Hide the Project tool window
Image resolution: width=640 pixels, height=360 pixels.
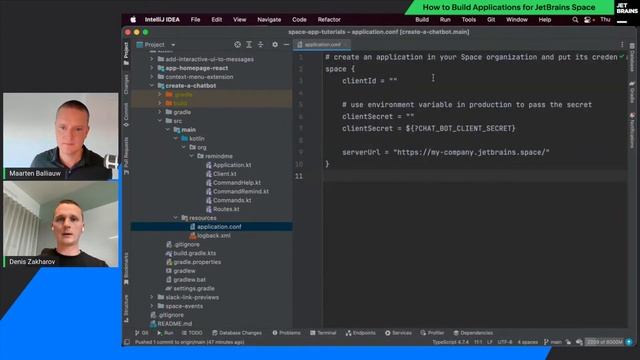pos(287,44)
